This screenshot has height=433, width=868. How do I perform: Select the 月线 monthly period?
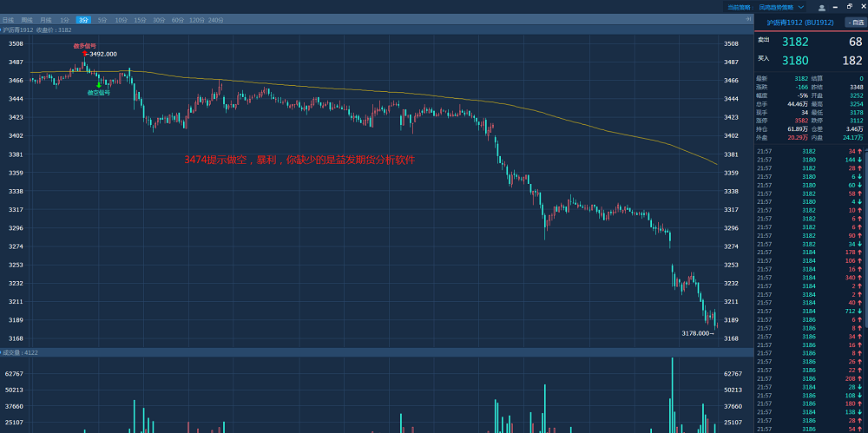click(46, 19)
